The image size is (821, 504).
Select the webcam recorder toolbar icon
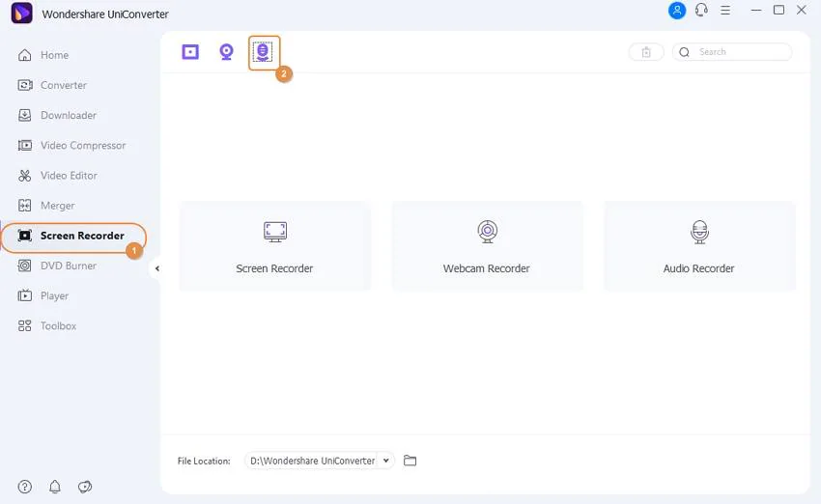pos(226,52)
